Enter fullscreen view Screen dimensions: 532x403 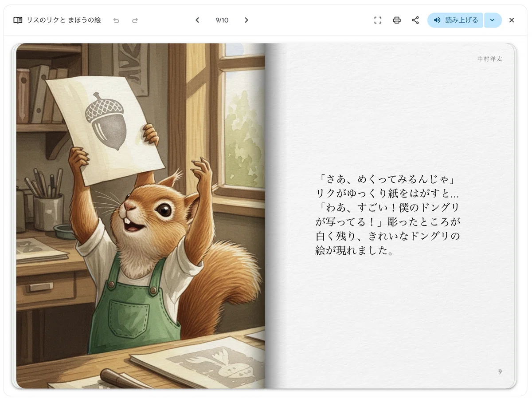coord(378,20)
